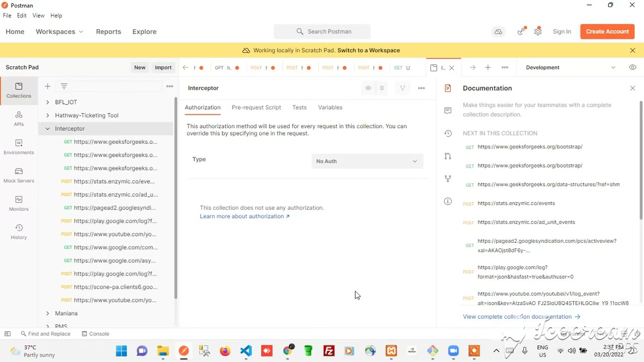Open the tab bar options ellipsis
This screenshot has height=362, width=644.
click(x=505, y=67)
